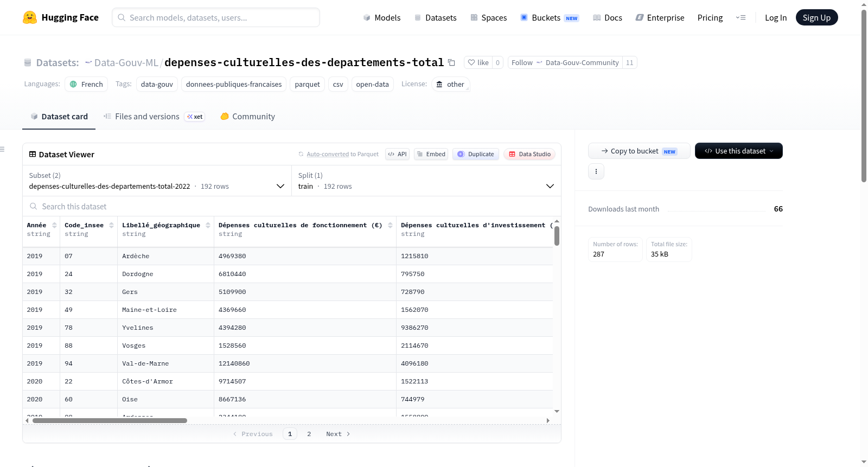Viewport: 868px width, 467px height.
Task: Click the table's horizontal scrollbar
Action: pos(110,420)
